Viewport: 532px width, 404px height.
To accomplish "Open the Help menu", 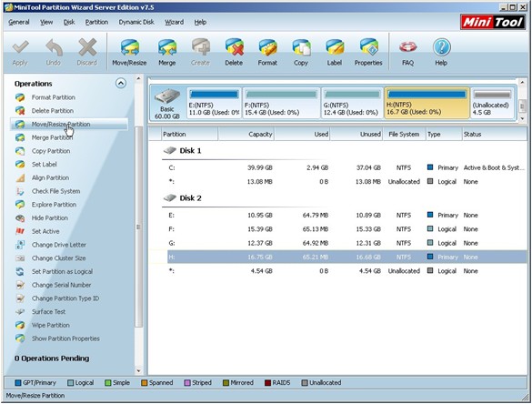I will [200, 22].
